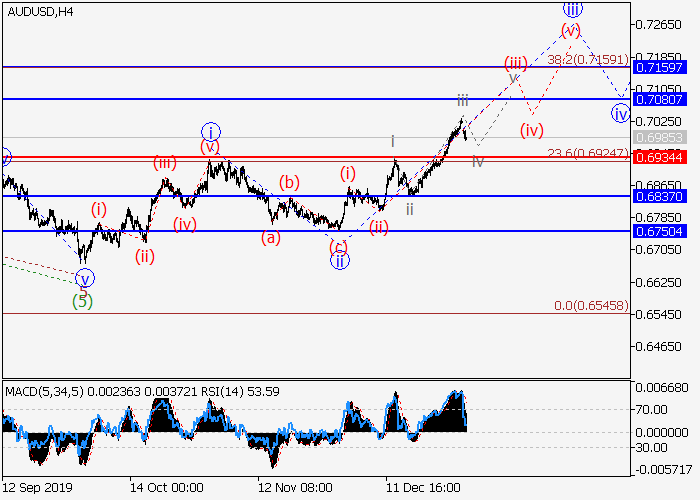
Task: Click the red (c) wave label
Action: click(x=339, y=245)
